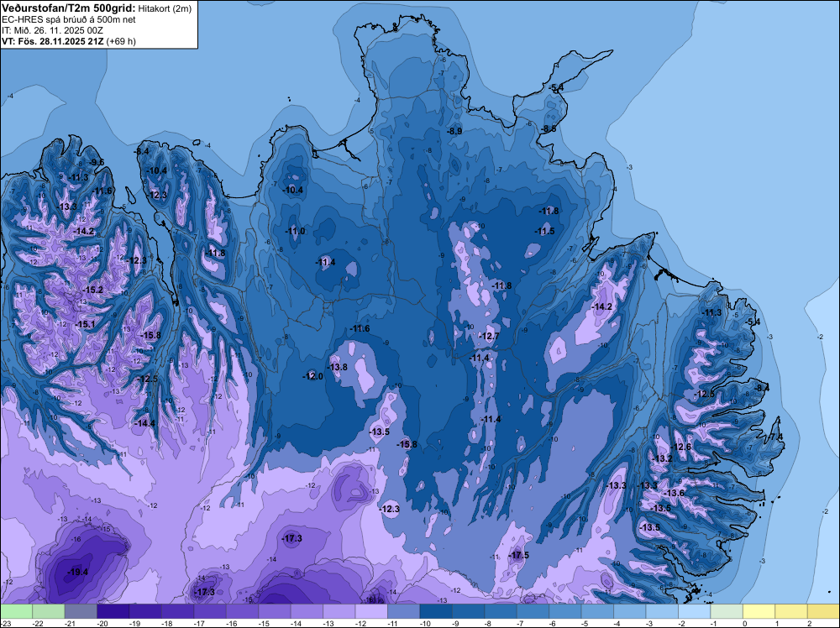
Task: Click the -14.4 temperature label
Action: point(144,423)
